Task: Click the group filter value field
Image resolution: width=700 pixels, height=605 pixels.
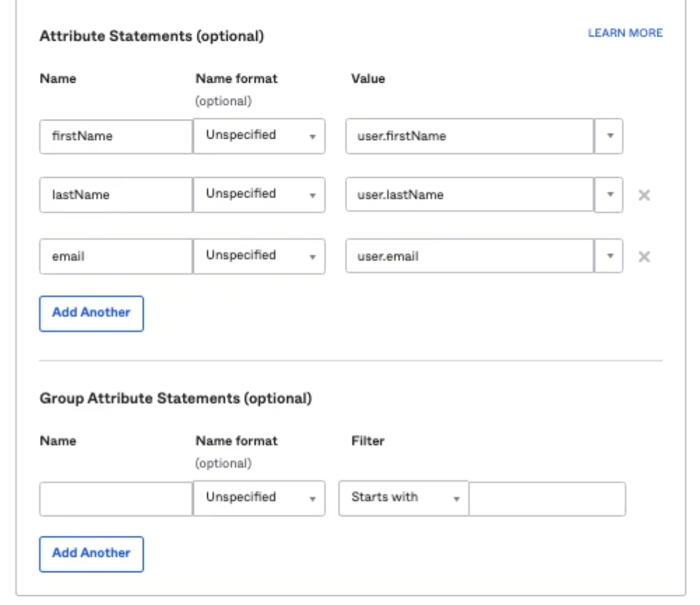Action: click(x=547, y=499)
